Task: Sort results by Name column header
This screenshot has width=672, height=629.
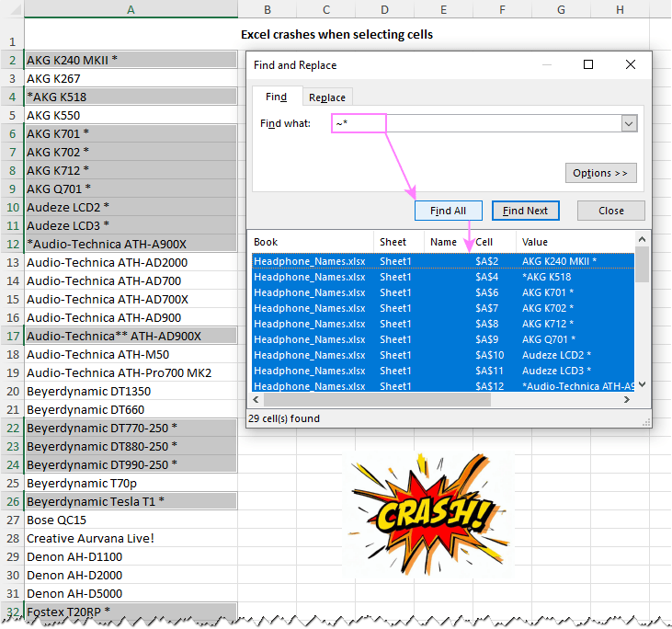Action: point(447,242)
